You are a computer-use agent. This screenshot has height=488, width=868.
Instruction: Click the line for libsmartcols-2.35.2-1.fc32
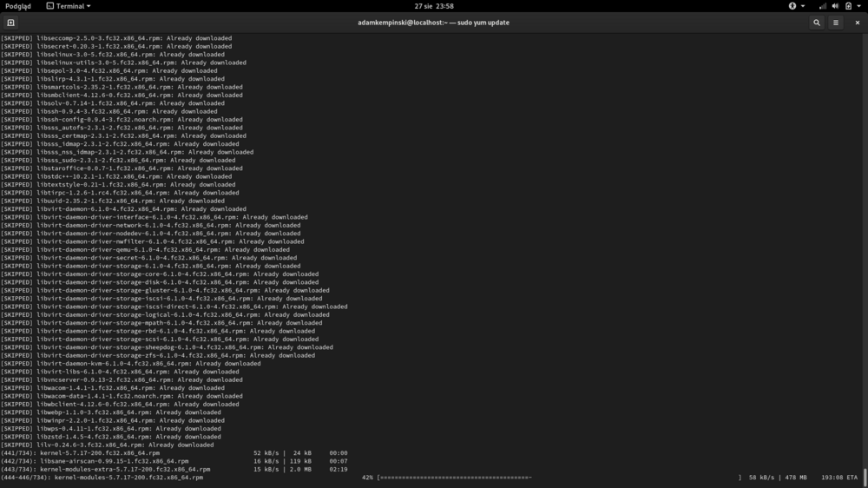click(122, 87)
